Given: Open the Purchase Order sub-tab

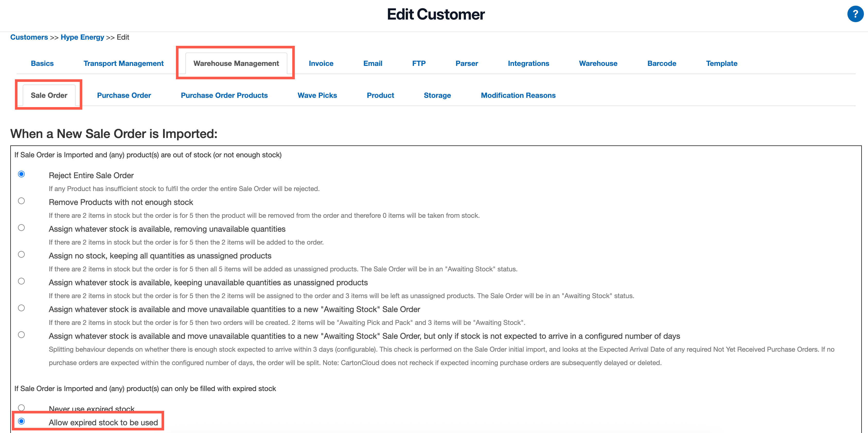Looking at the screenshot, I should [x=124, y=96].
